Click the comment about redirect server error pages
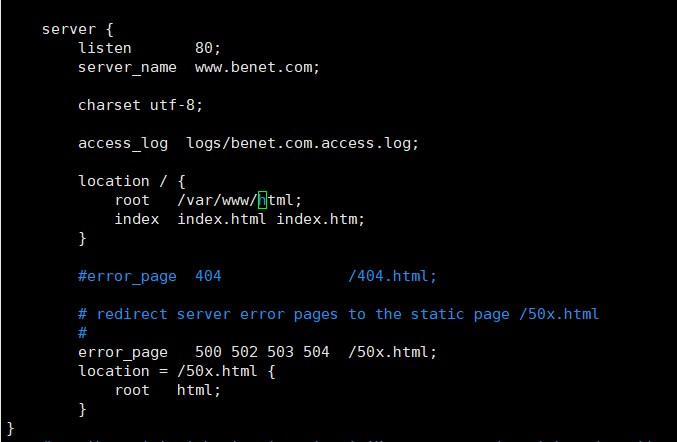Viewport: 677px width, 442px height. pos(338,314)
